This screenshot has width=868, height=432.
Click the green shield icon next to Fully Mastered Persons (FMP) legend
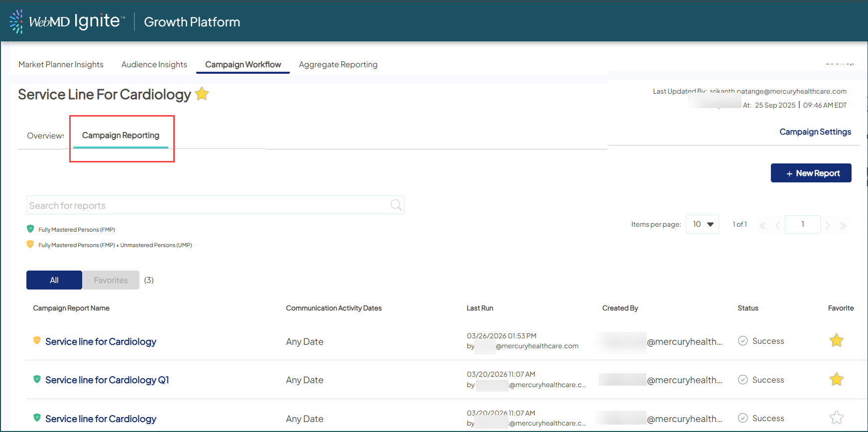click(x=30, y=229)
